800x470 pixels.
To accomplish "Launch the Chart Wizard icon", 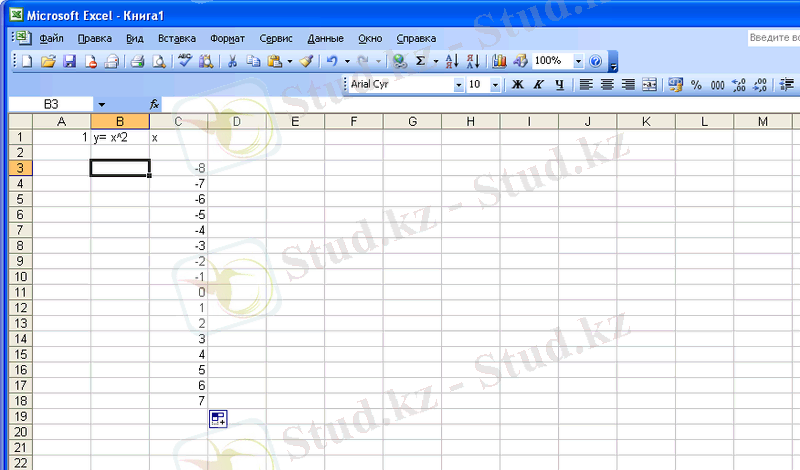I will coord(499,61).
